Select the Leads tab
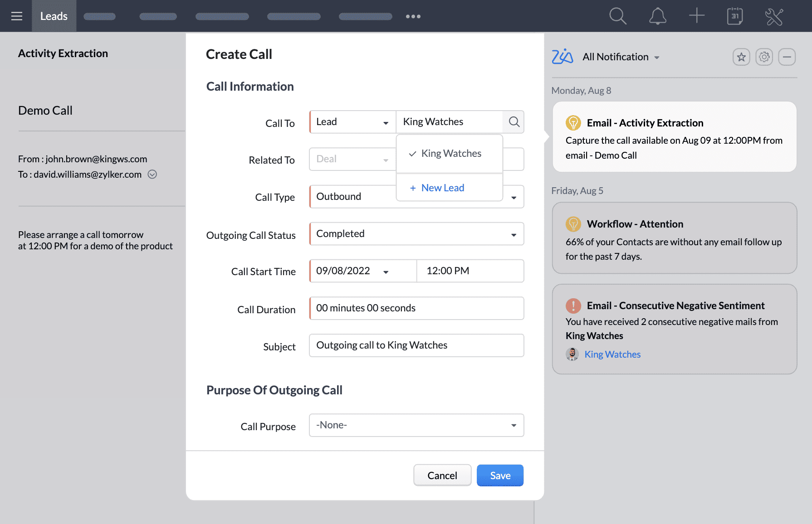Viewport: 812px width, 524px height. click(x=54, y=16)
